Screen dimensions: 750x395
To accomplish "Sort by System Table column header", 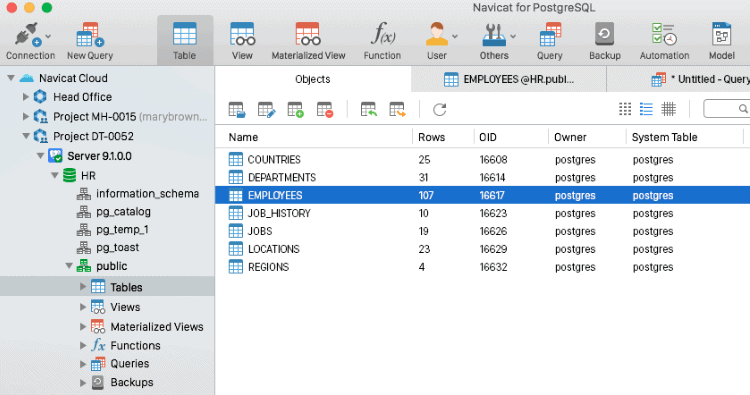I will [664, 137].
